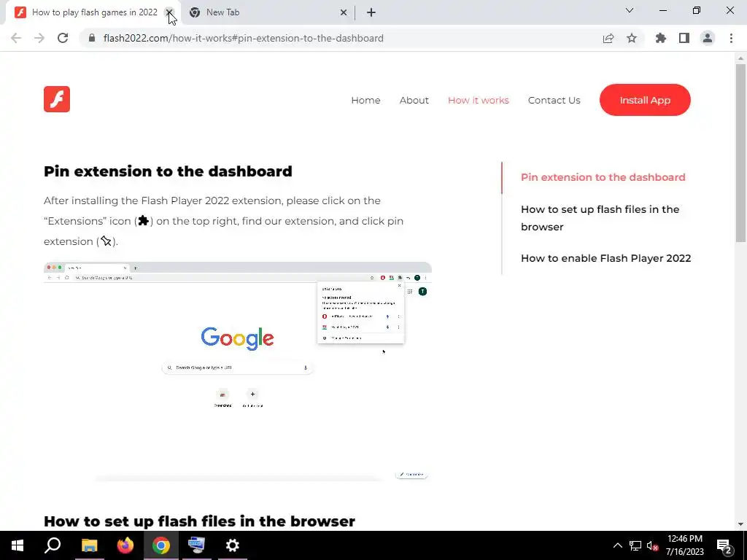Click the Pin extension to the dashboard heading
Viewport: 747px width, 560px height.
tap(168, 171)
